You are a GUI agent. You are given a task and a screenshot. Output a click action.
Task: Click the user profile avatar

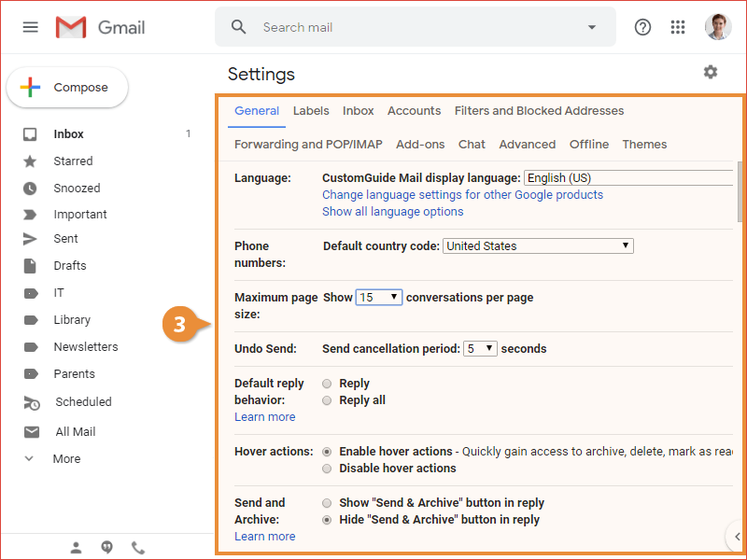[718, 27]
